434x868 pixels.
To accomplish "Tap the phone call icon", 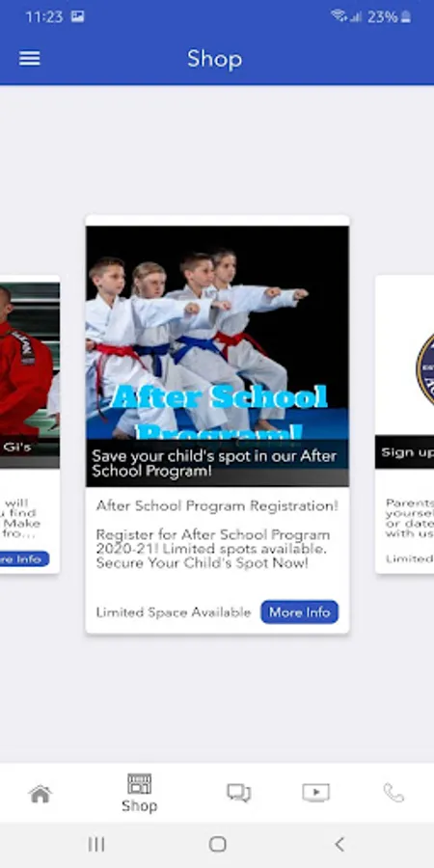I will pyautogui.click(x=393, y=793).
